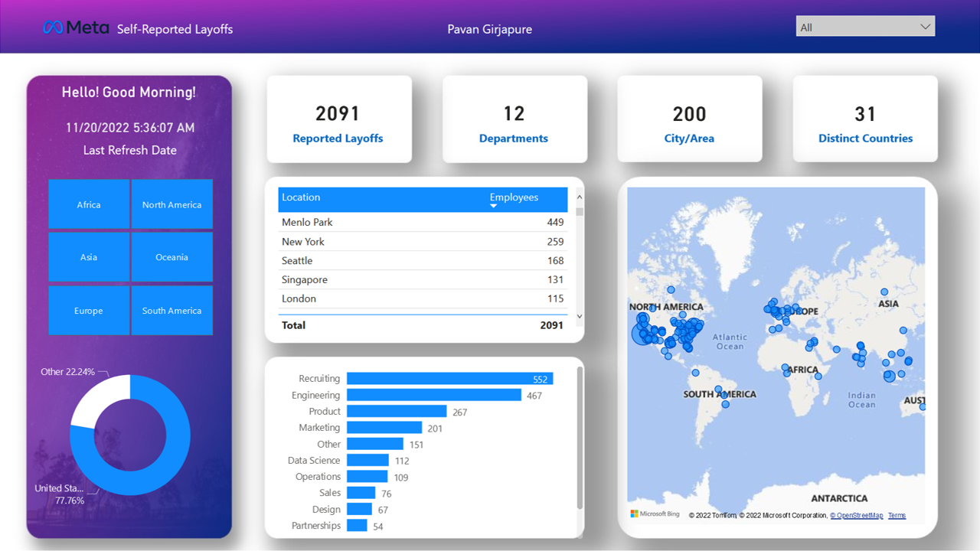Click the Departments count card
The image size is (980, 551).
(x=514, y=119)
